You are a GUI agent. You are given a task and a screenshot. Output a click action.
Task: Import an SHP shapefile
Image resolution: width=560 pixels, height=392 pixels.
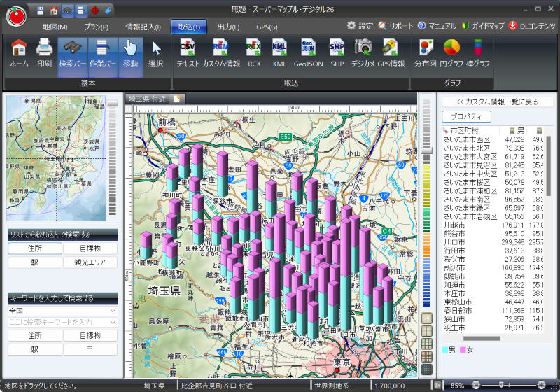tap(337, 55)
